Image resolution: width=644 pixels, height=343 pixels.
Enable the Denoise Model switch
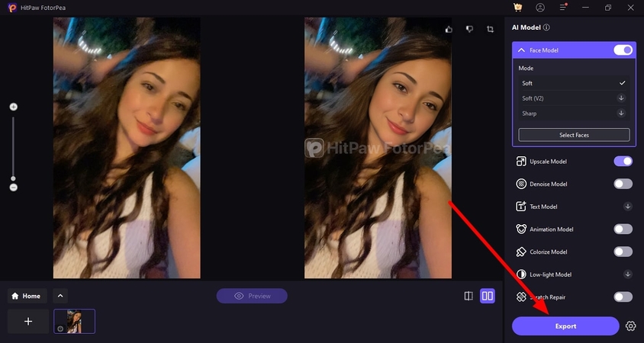(623, 184)
